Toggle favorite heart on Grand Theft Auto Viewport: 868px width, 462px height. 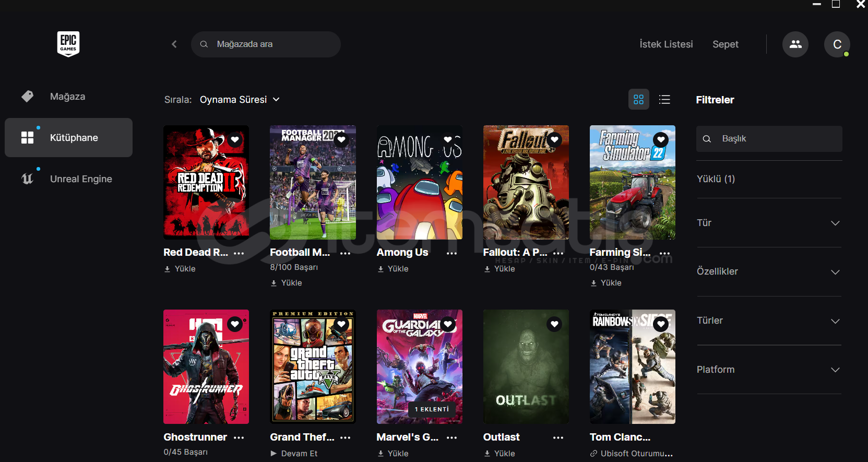point(341,324)
